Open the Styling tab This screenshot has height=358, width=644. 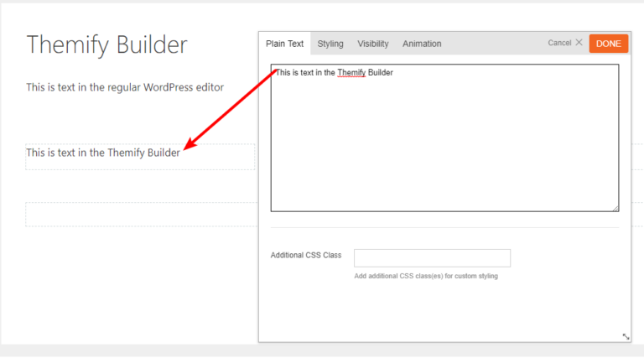(x=330, y=44)
